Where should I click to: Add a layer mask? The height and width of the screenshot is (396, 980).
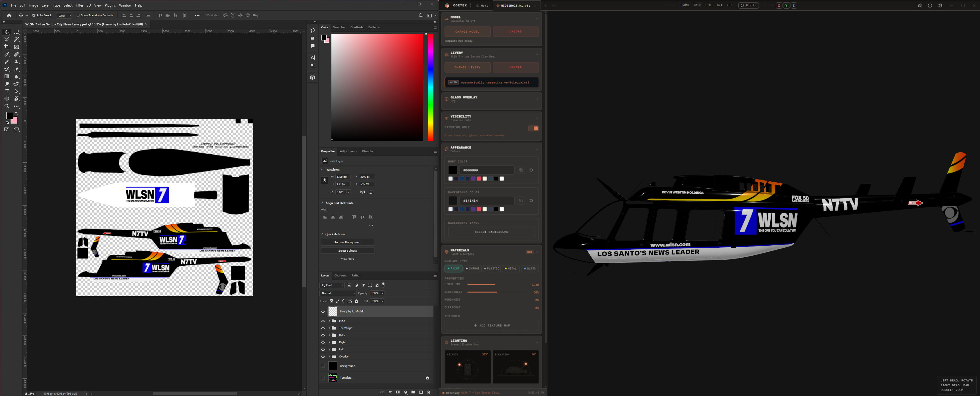pyautogui.click(x=398, y=392)
